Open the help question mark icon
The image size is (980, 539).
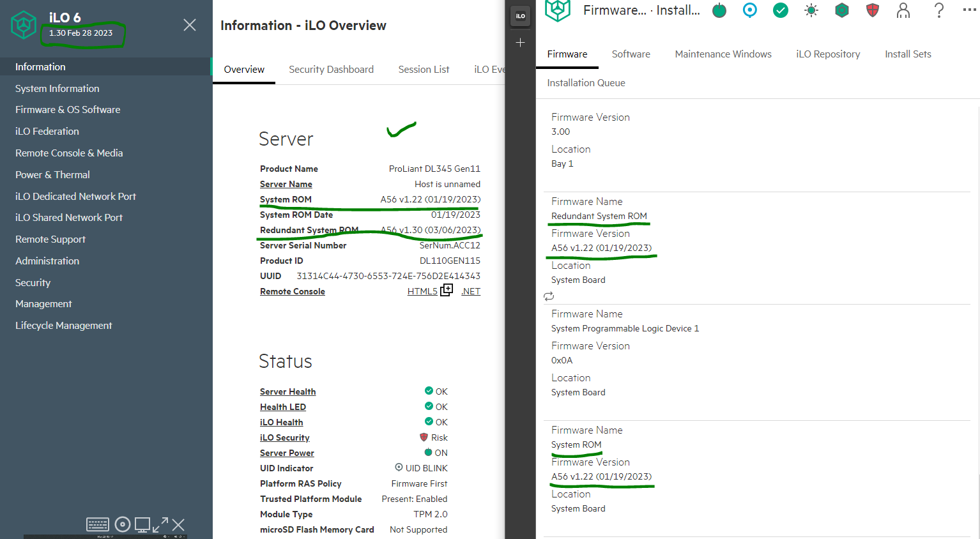(938, 10)
